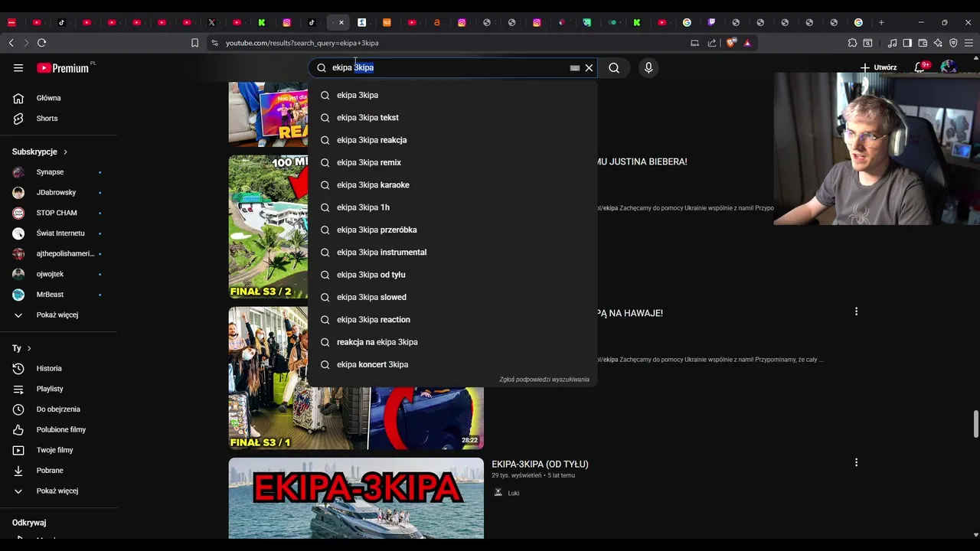Open the on-screen keyboard in search box
Screen dimensions: 980x551
coord(574,68)
